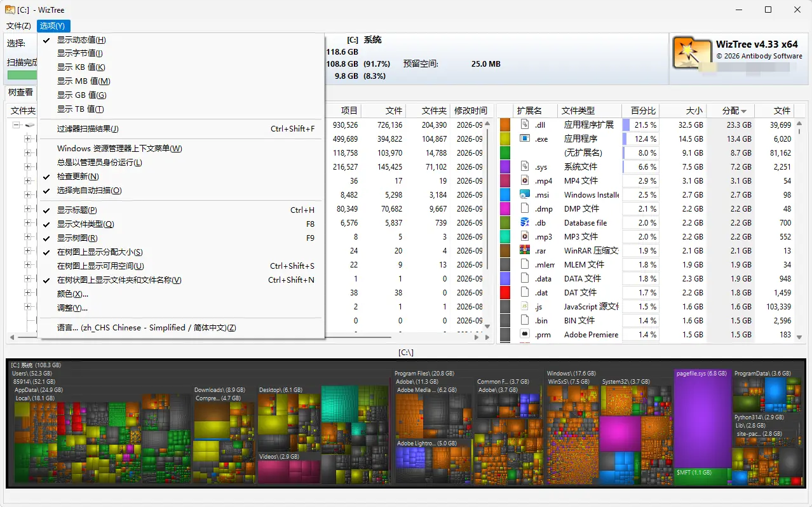Toggle 在树状图上显示文件夹和文件名称(V) option
The image size is (812, 507).
click(181, 280)
